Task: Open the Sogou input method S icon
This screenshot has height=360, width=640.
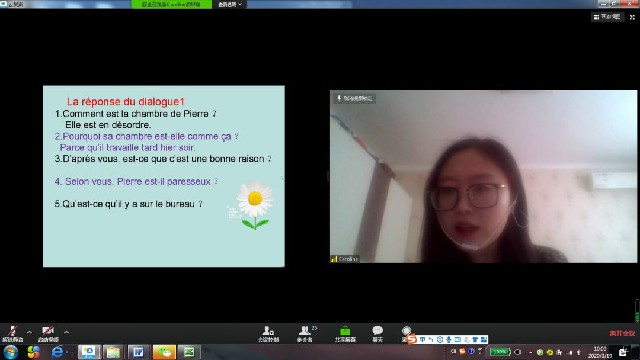Action: (411, 339)
